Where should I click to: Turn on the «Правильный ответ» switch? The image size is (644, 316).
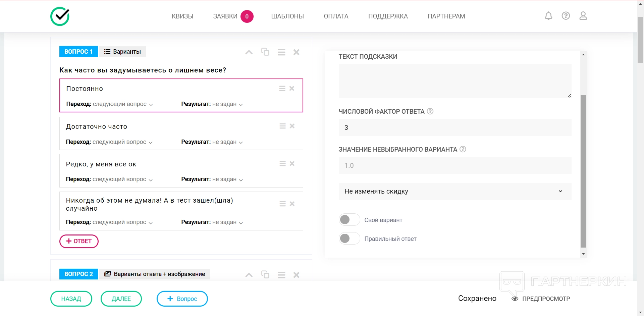click(349, 239)
